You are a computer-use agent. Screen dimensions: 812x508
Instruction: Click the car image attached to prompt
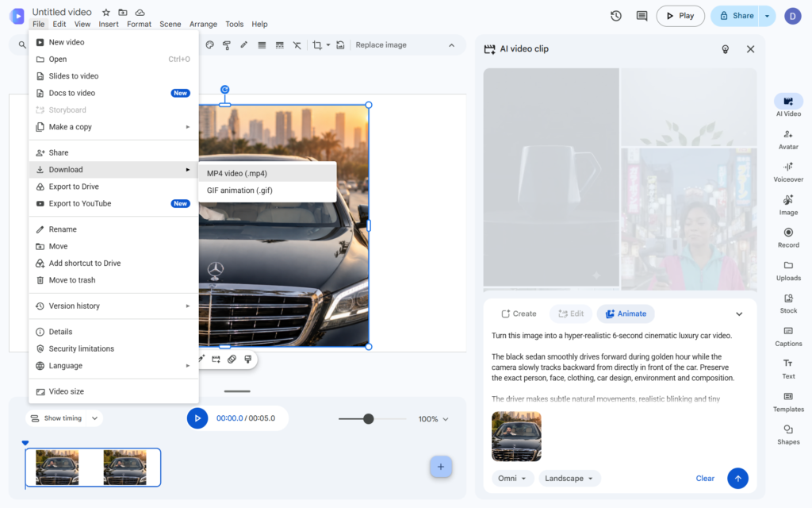[x=516, y=437]
